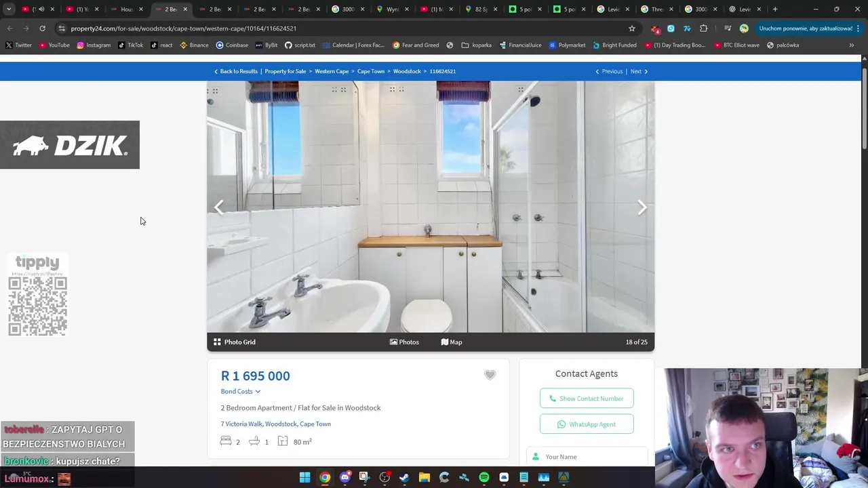Viewport: 868px width, 488px height.
Task: Open the YouTube bookmark
Action: [54, 45]
